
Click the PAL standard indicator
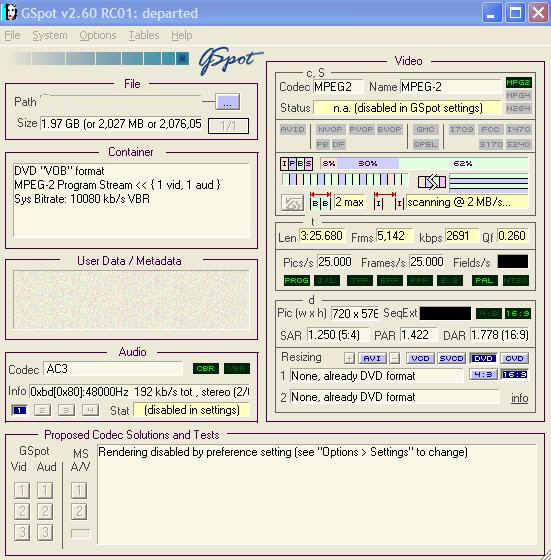[484, 280]
